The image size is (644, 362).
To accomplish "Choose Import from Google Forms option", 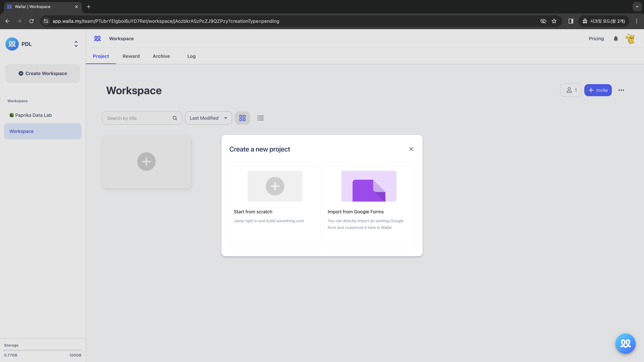I will pyautogui.click(x=369, y=207).
